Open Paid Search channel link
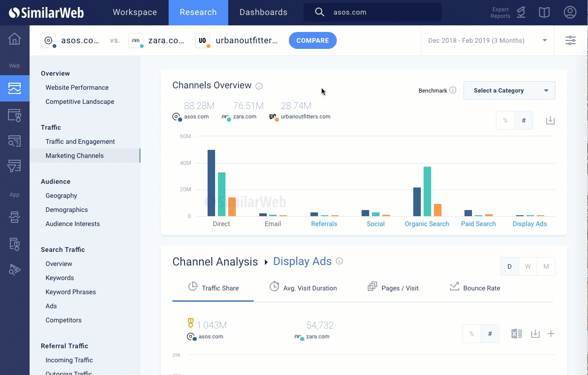 pyautogui.click(x=478, y=224)
